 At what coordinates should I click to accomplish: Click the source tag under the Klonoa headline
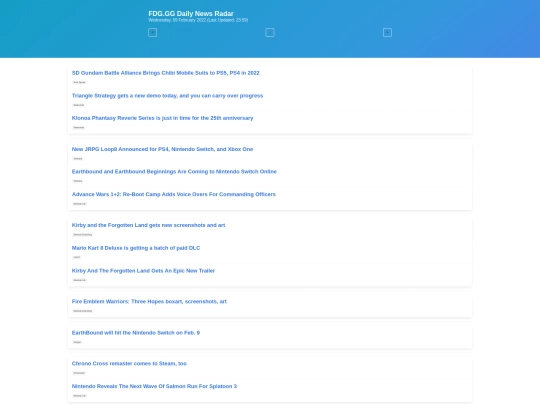click(79, 127)
